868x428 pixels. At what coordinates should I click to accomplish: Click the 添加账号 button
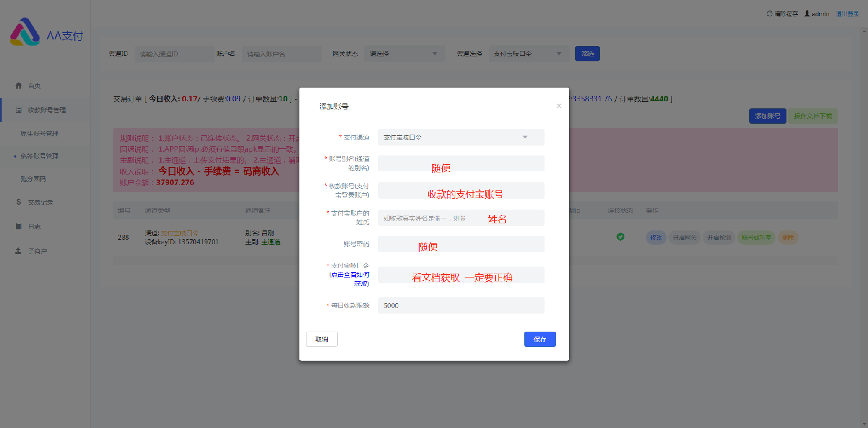tap(768, 116)
